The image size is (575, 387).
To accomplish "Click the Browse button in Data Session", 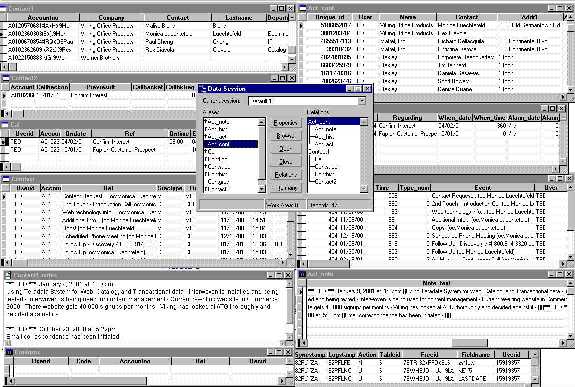I will coord(285,136).
